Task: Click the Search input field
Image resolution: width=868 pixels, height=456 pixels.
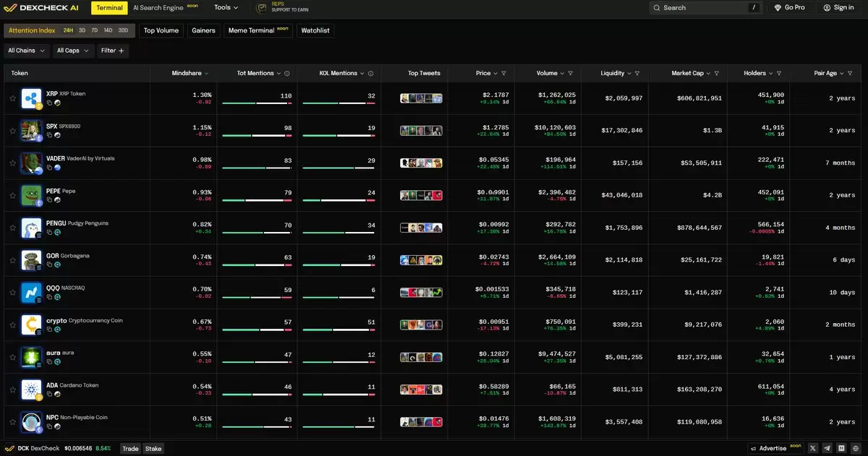Action: coord(705,7)
